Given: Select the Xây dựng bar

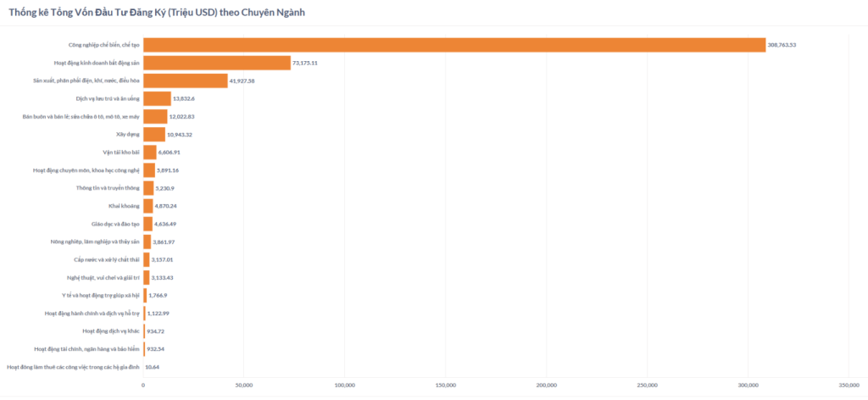Looking at the screenshot, I should (154, 135).
